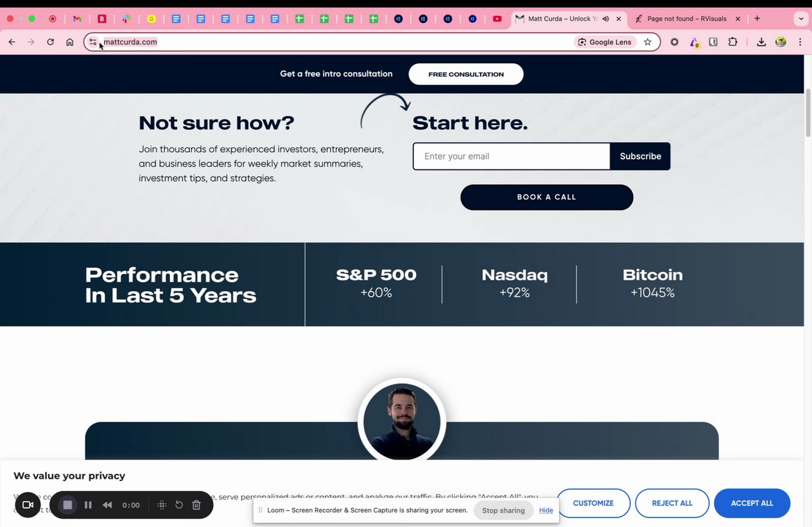This screenshot has width=812, height=527.
Task: Open the browser home page
Action: pyautogui.click(x=70, y=42)
